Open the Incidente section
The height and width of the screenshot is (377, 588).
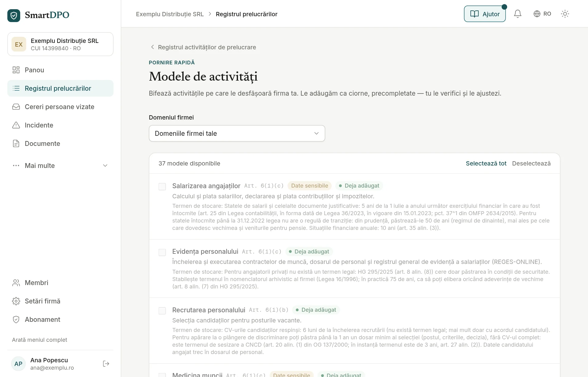(60, 125)
